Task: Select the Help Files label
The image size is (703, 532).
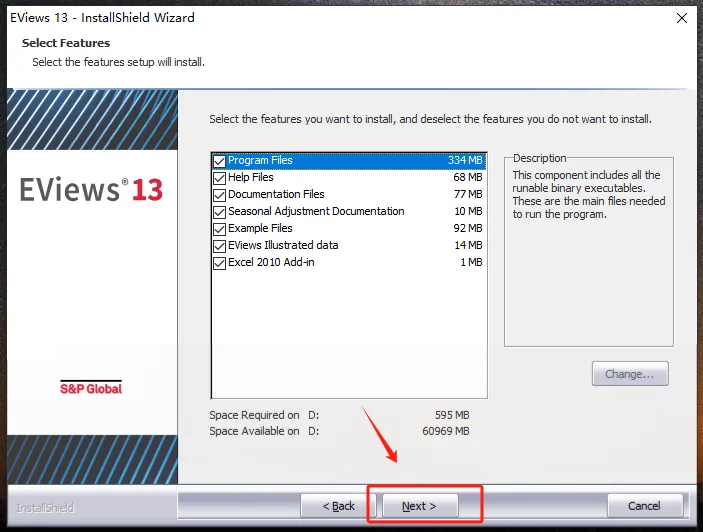Action: click(x=251, y=177)
